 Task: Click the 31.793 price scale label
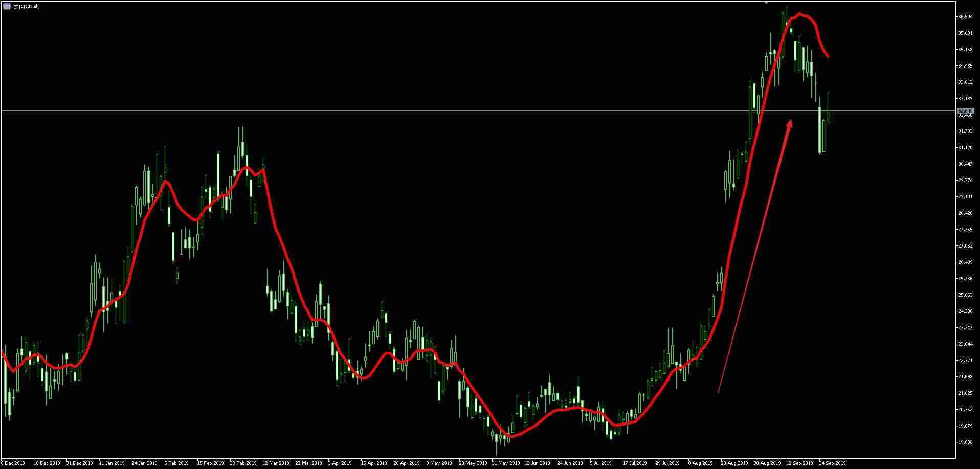tap(965, 131)
